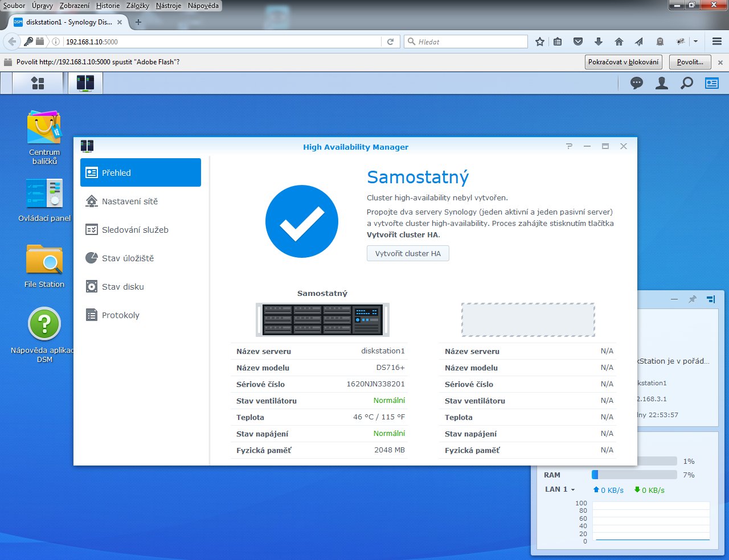Open Firefox hamburger menu

coord(717,42)
